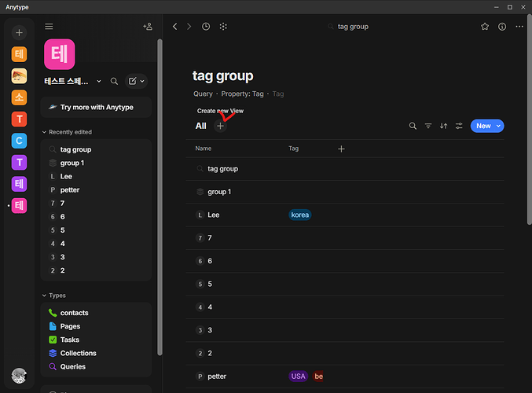
Task: Open the three dots more menu
Action: tap(519, 27)
